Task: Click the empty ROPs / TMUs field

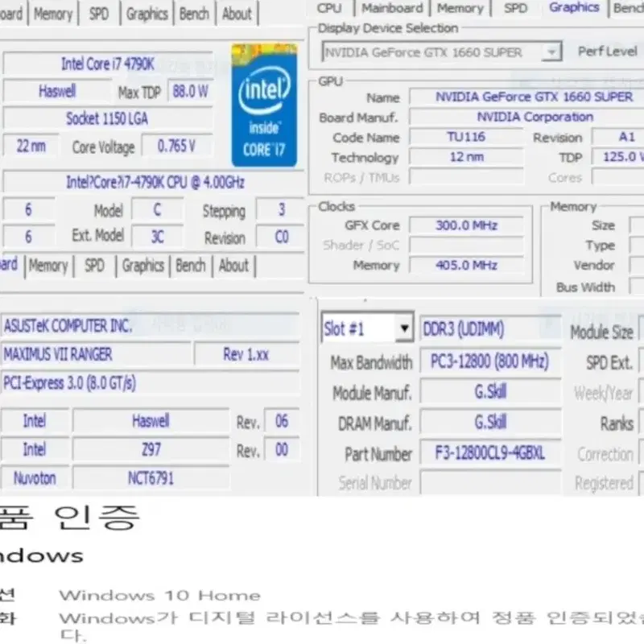Action: [x=466, y=177]
